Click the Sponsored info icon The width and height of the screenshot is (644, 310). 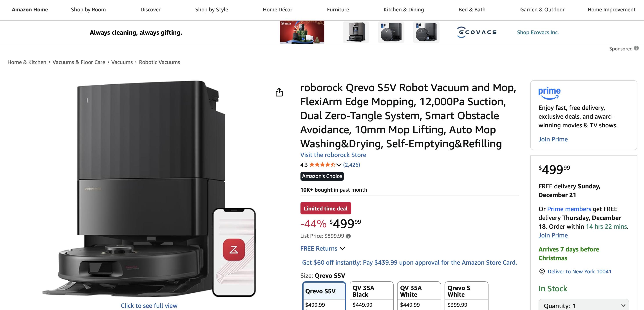pyautogui.click(x=636, y=48)
